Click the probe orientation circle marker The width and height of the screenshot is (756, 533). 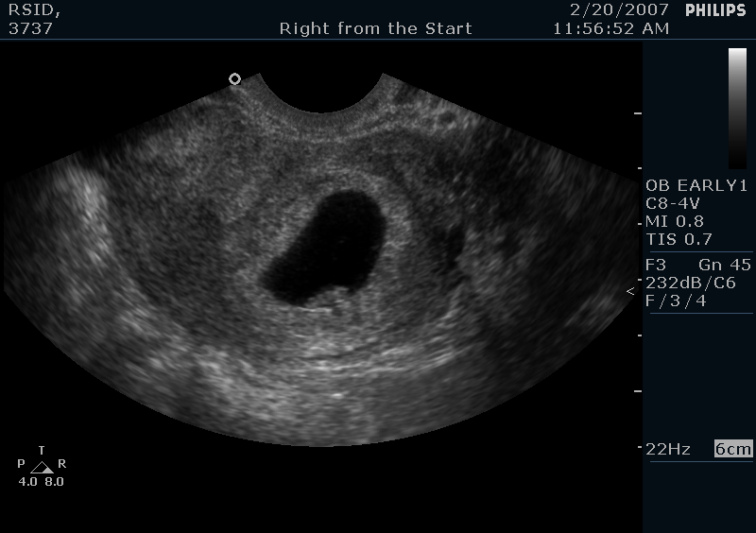pyautogui.click(x=234, y=78)
